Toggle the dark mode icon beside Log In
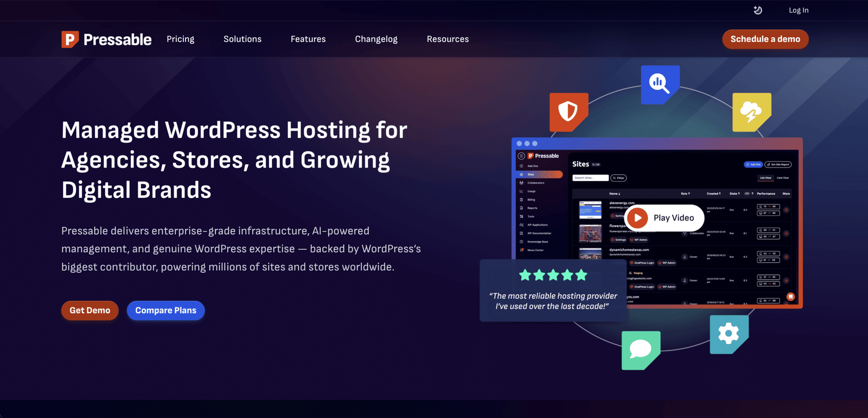Screen dimensions: 868x418 [x=758, y=10]
